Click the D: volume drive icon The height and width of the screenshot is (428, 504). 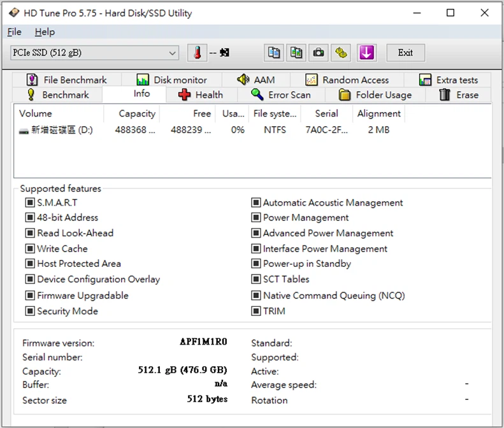[24, 131]
